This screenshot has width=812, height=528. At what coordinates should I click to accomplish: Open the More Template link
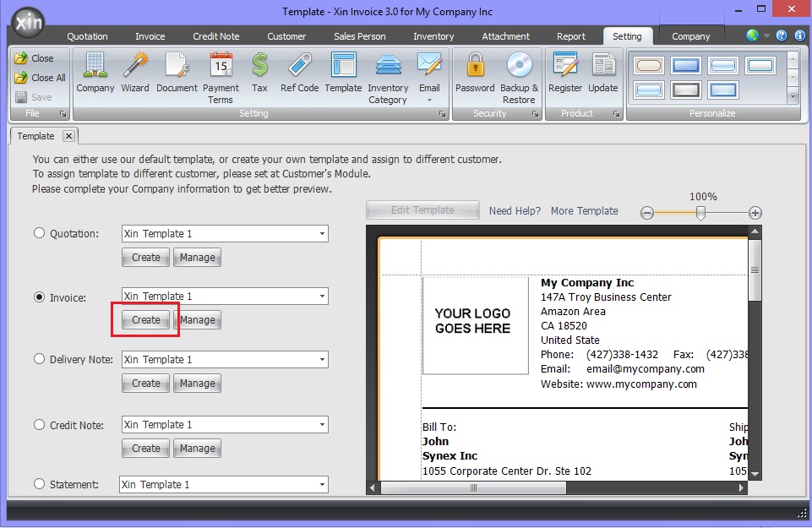[584, 210]
